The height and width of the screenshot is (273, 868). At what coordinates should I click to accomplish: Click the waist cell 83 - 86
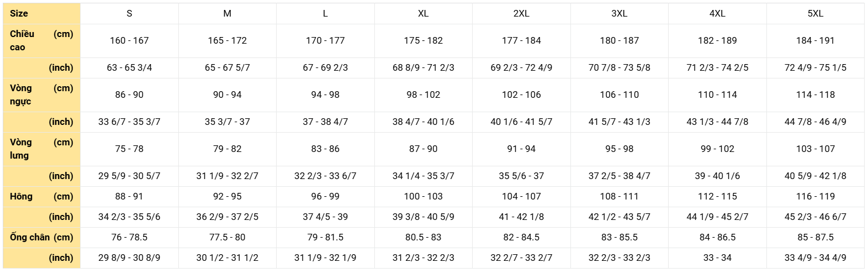[325, 149]
